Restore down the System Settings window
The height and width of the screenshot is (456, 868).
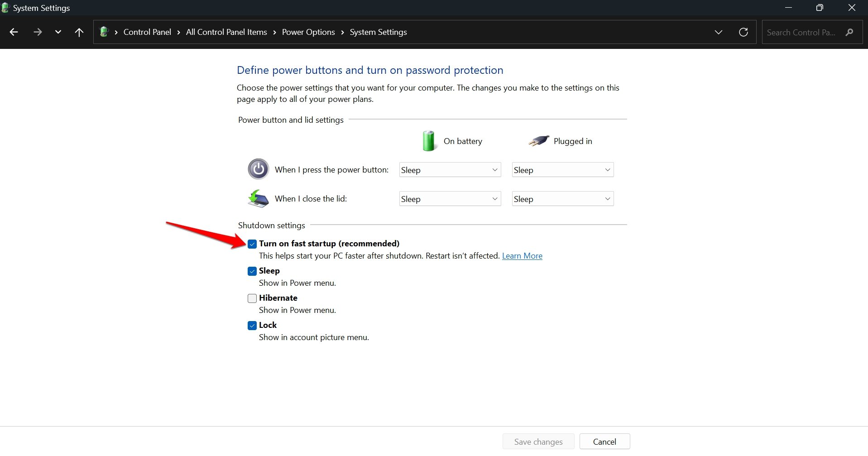(820, 8)
